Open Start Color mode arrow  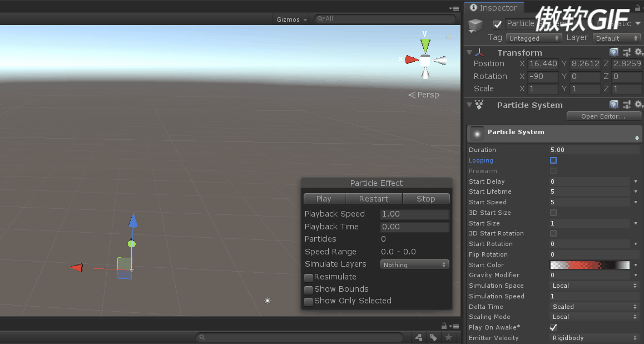tap(635, 265)
